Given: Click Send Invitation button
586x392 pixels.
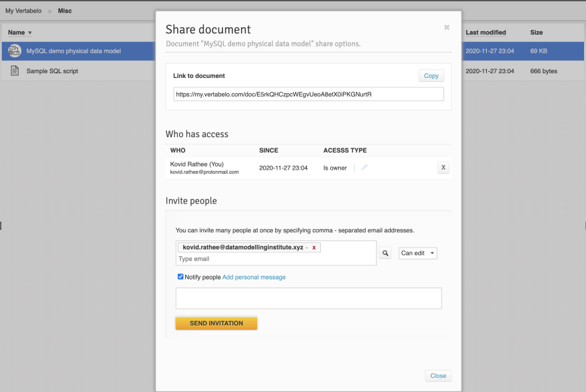Looking at the screenshot, I should pos(216,323).
